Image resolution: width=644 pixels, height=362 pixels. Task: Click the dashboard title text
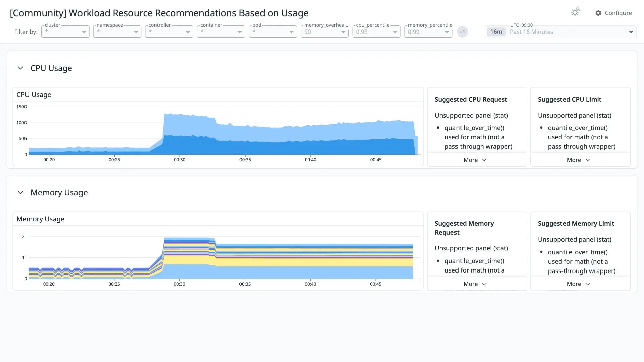pos(159,13)
